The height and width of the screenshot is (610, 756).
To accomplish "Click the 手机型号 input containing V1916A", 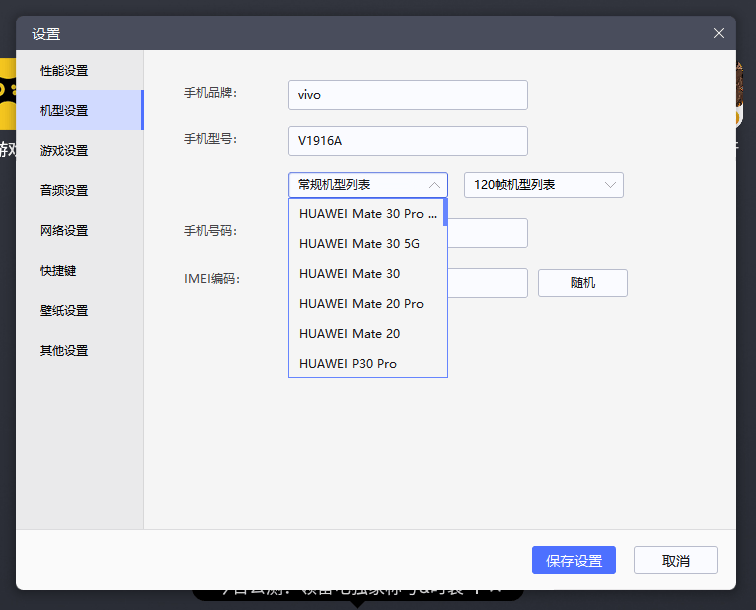I will (407, 141).
